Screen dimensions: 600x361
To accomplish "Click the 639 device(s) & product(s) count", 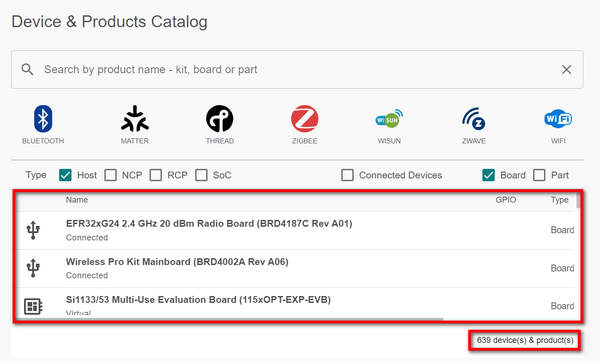I will coord(525,340).
